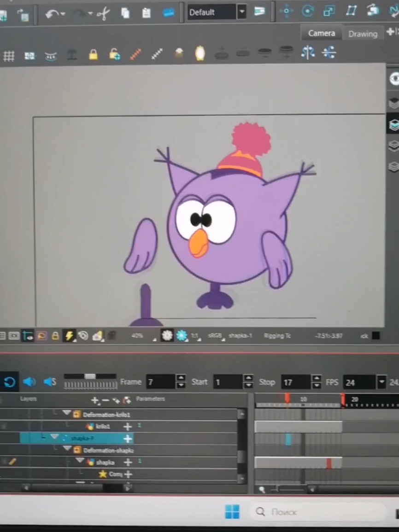This screenshot has width=399, height=532.
Task: Click the Frame number field showing 7
Action: coord(160,382)
